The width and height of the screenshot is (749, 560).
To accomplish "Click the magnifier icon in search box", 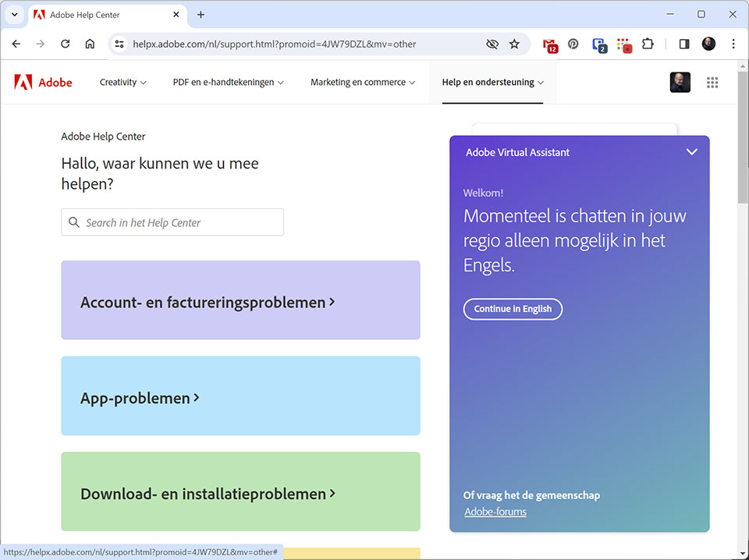I will point(74,222).
